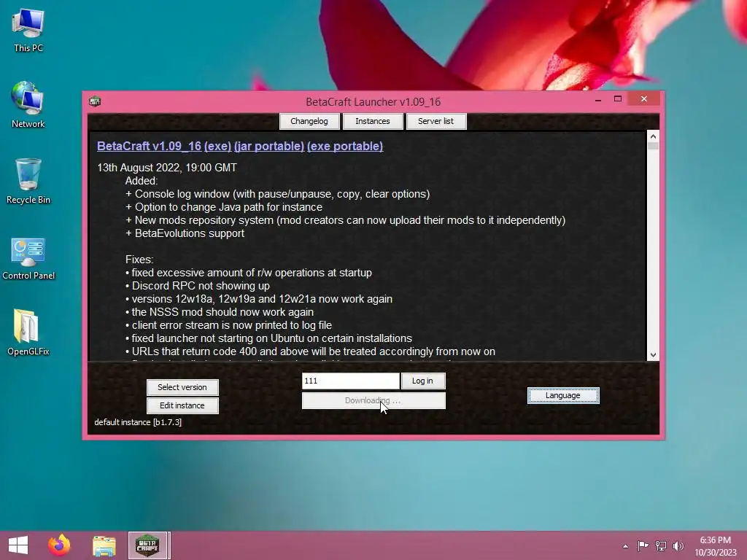Viewport: 747px width, 560px height.
Task: Open the Action Center flag icon
Action: (x=643, y=545)
